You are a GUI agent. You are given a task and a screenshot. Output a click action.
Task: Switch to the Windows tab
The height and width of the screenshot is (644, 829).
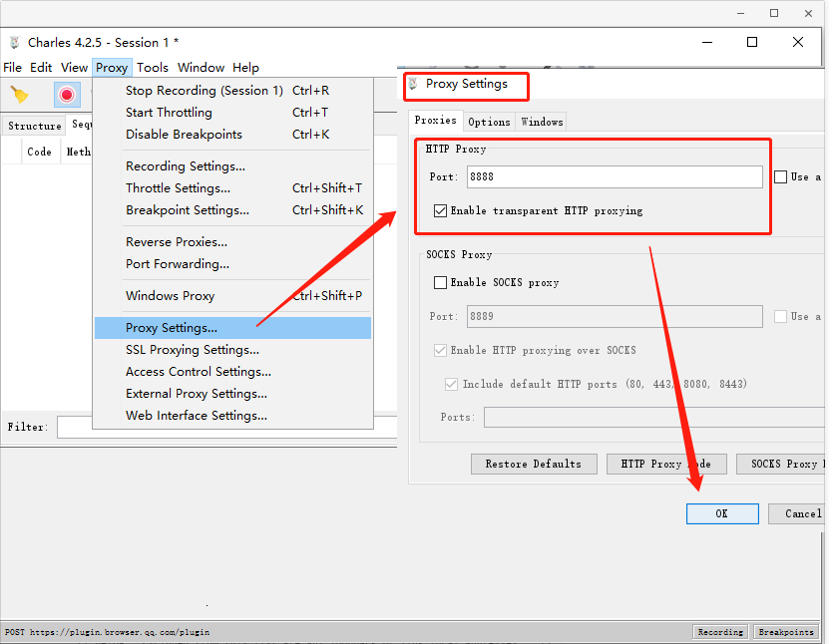pos(542,122)
